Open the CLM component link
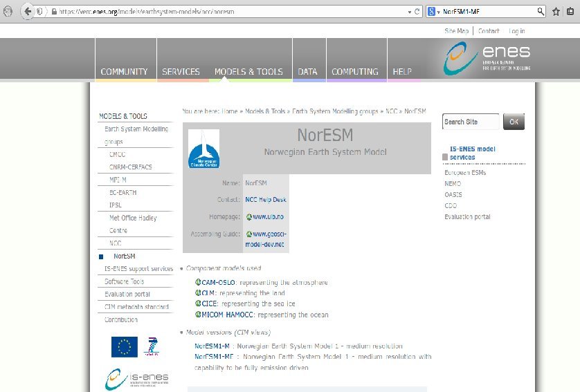The width and height of the screenshot is (580, 392). pyautogui.click(x=208, y=293)
